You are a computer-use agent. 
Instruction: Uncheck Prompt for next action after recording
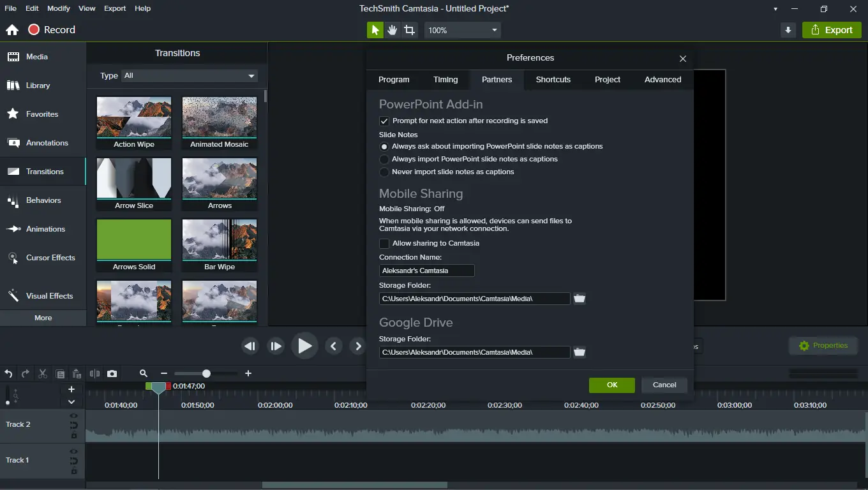point(384,121)
